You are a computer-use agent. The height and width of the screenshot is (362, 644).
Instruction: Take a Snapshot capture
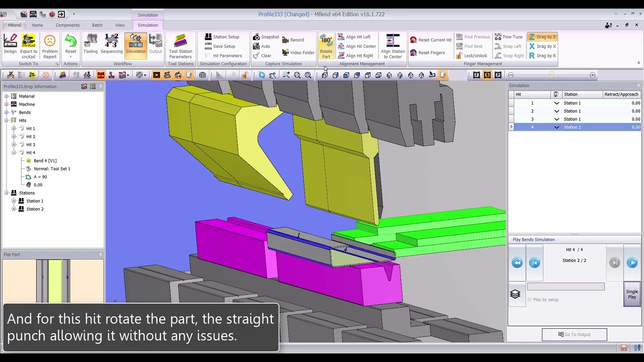point(266,37)
